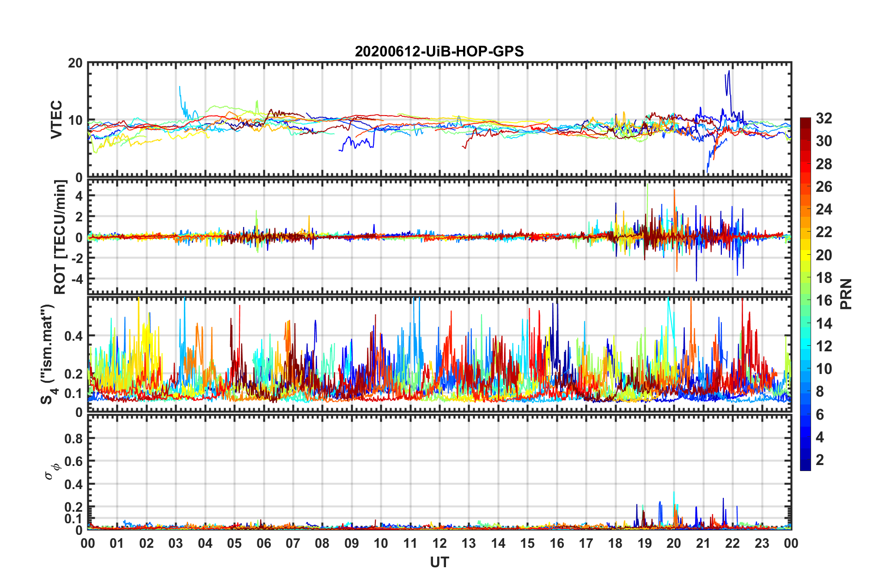Screen dimensions: 879x588
Task: Pick the dark red top of the colorbar
Action: [805, 121]
